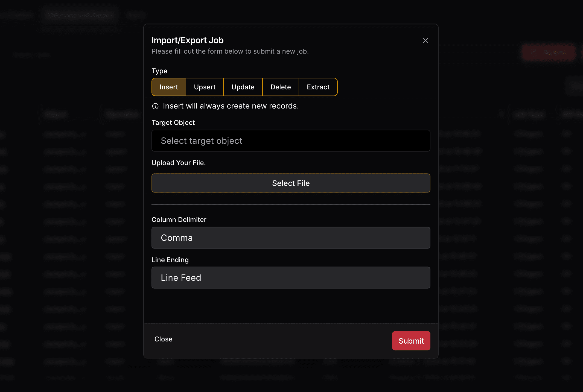Click the Import/Export Job dialog title
Viewport: 583px width, 392px height.
click(188, 40)
